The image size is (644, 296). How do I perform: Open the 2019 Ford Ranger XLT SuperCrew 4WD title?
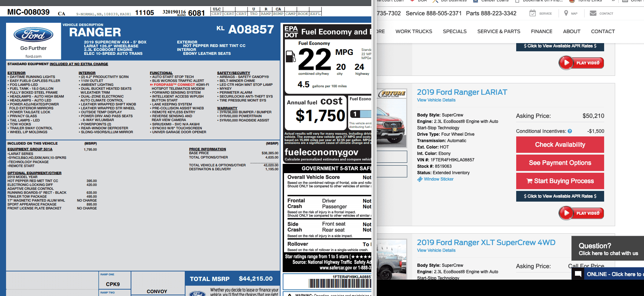click(x=486, y=243)
